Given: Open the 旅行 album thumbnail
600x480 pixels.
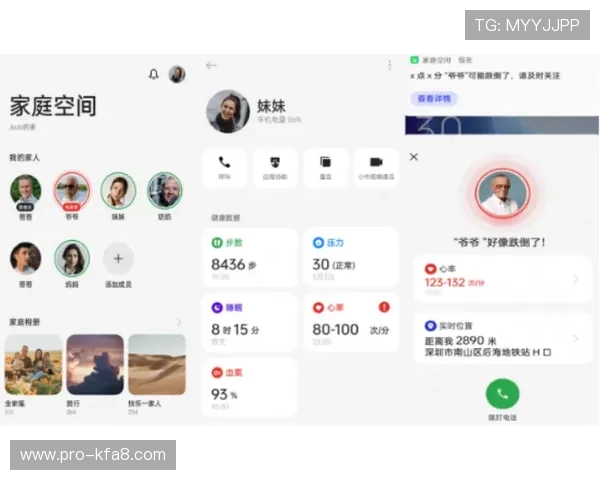Looking at the screenshot, I should 95,364.
